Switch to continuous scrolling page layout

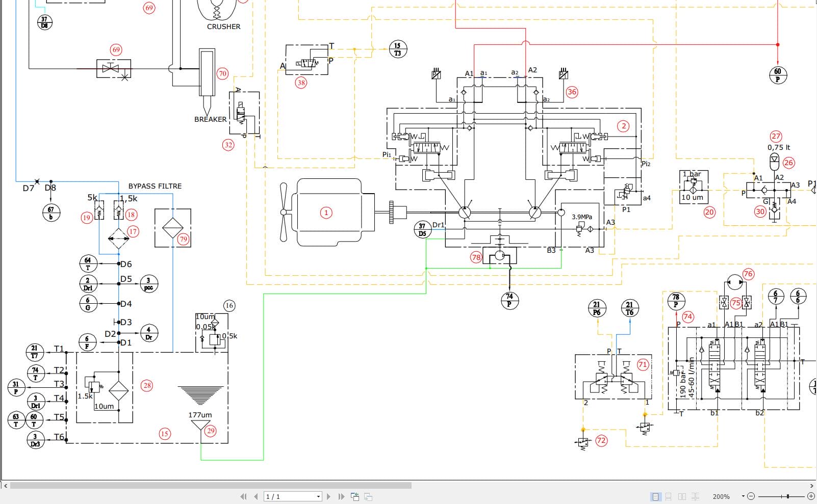(669, 496)
